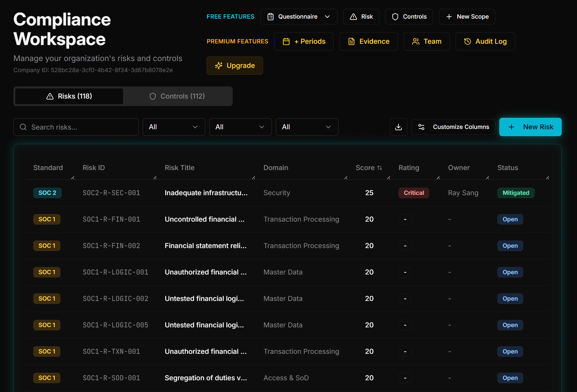
Task: Expand the second All filter dropdown
Action: point(241,127)
